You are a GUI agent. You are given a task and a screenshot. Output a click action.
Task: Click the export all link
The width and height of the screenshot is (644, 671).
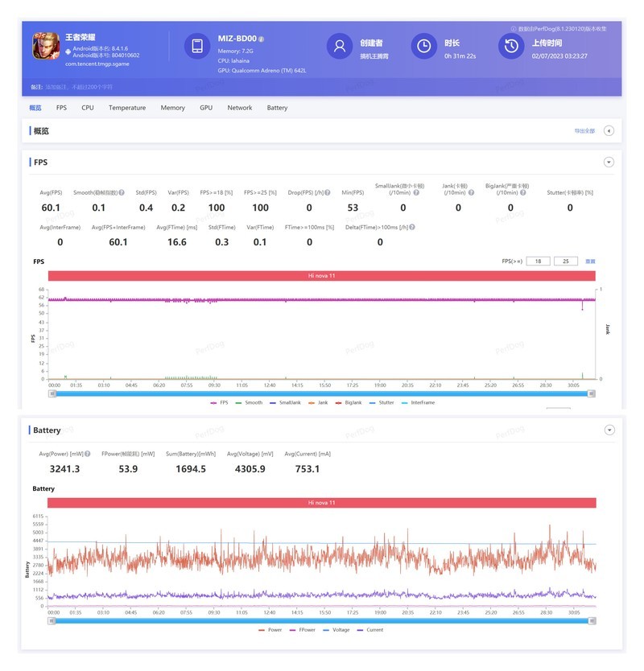click(x=584, y=131)
